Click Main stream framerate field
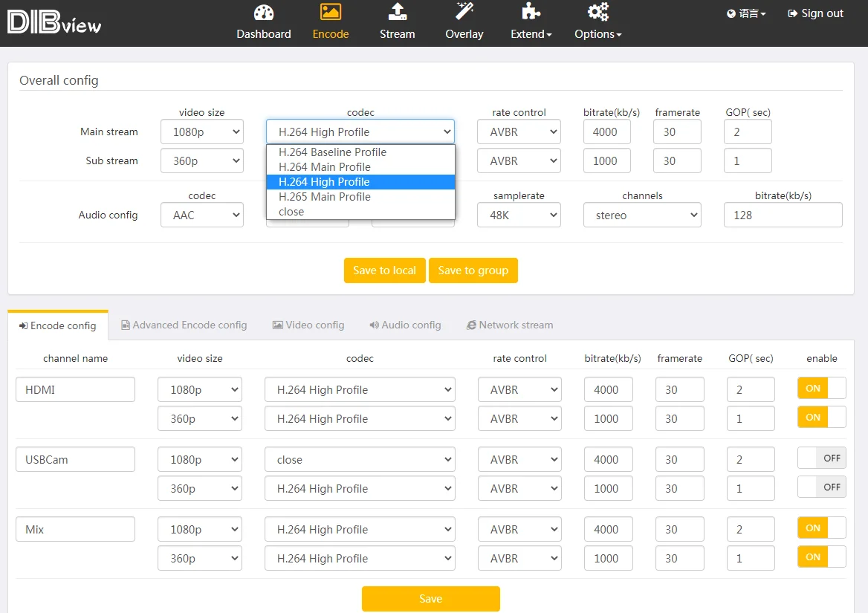 [677, 132]
